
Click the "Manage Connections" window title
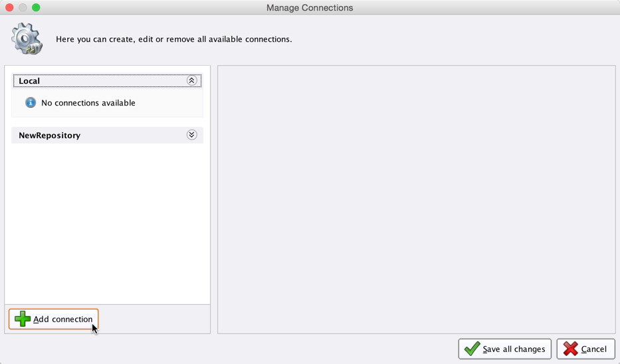pyautogui.click(x=310, y=8)
